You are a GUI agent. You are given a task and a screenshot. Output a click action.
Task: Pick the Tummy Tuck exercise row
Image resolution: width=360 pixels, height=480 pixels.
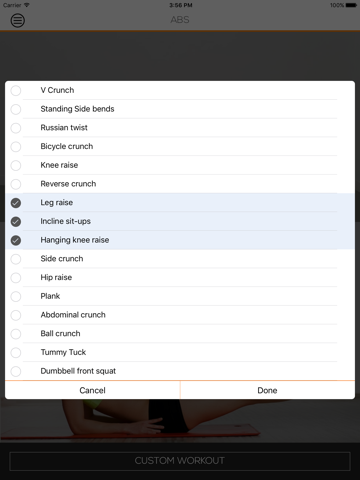tap(180, 352)
